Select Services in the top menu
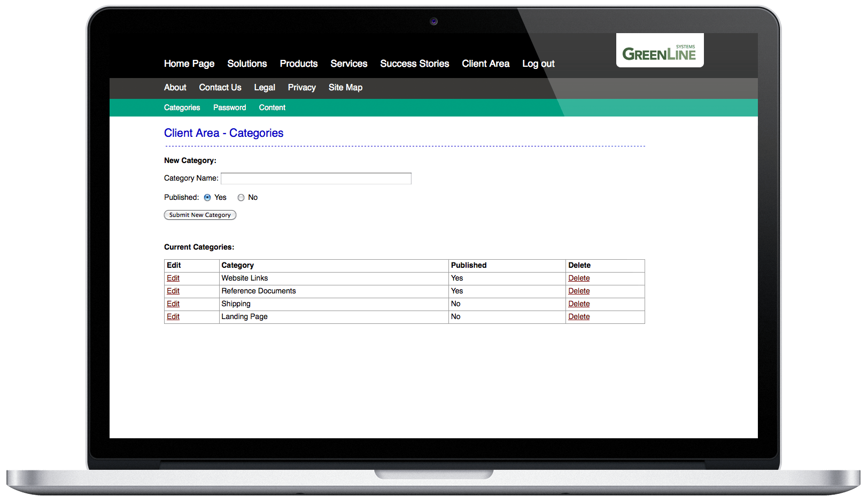 [x=349, y=64]
